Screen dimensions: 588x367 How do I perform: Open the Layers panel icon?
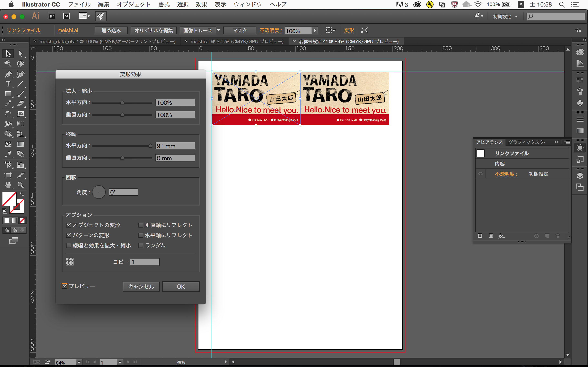pyautogui.click(x=580, y=176)
